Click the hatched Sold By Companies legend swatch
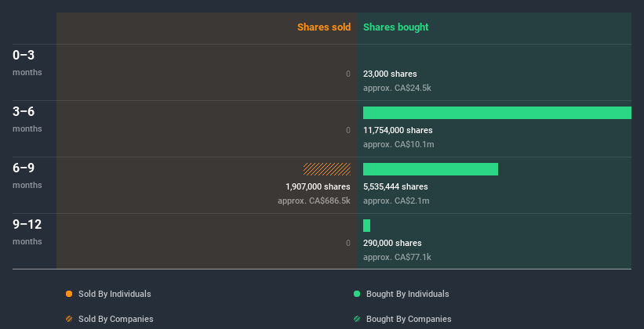This screenshot has width=644, height=329. pyautogui.click(x=69, y=319)
